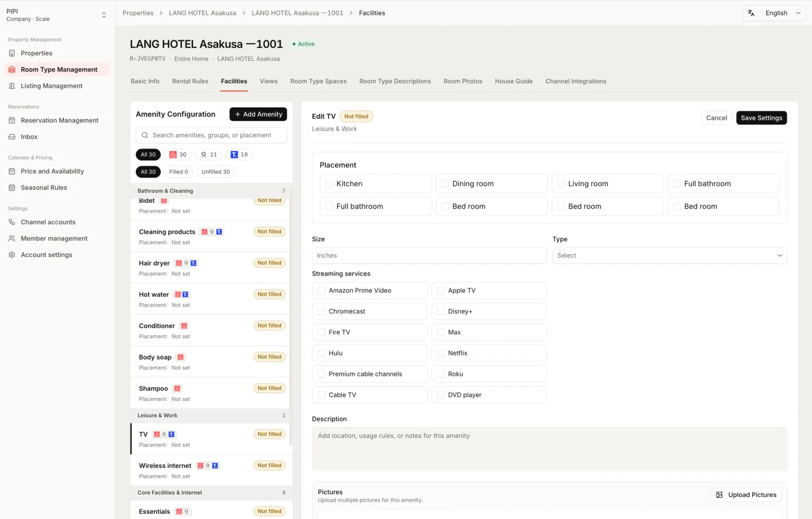Open Price and Availability calendar icon
This screenshot has height=519, width=812.
12,171
